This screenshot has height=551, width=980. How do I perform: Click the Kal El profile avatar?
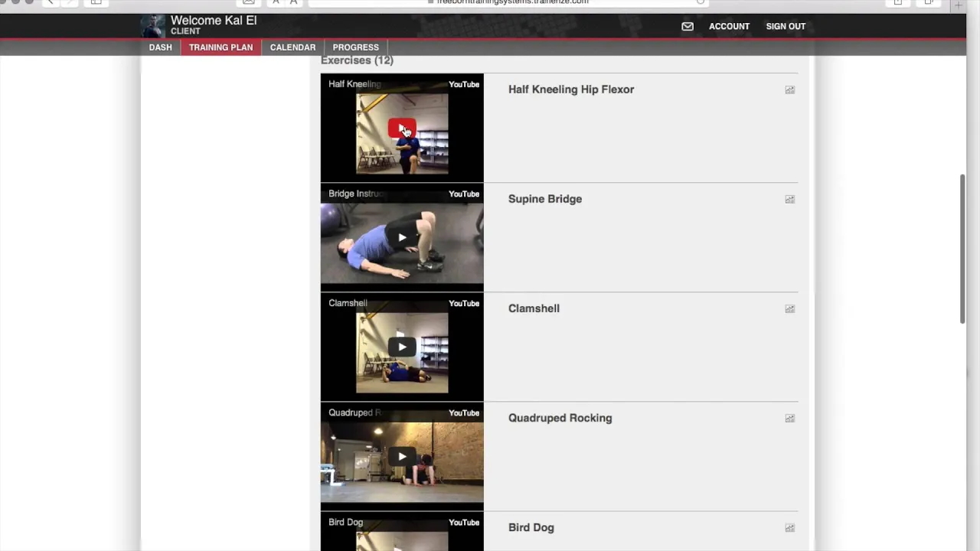coord(153,26)
